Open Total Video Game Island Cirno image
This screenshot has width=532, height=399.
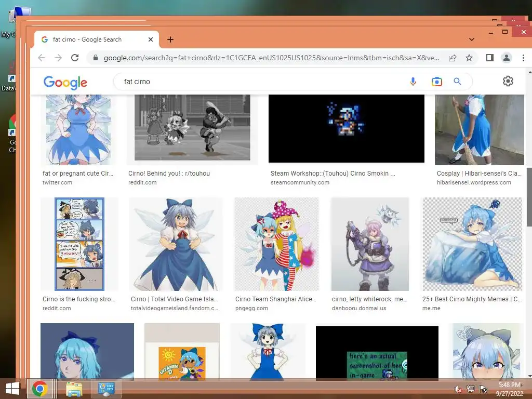(x=176, y=244)
